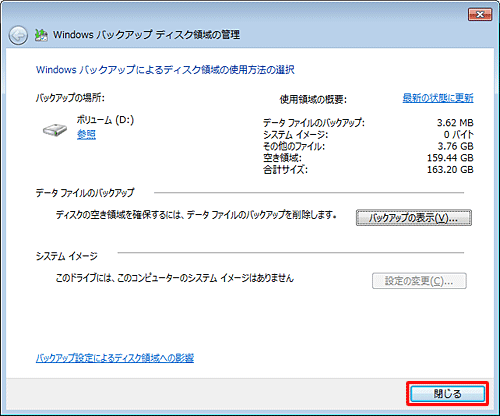Open the 参照 browse link

coord(86,135)
